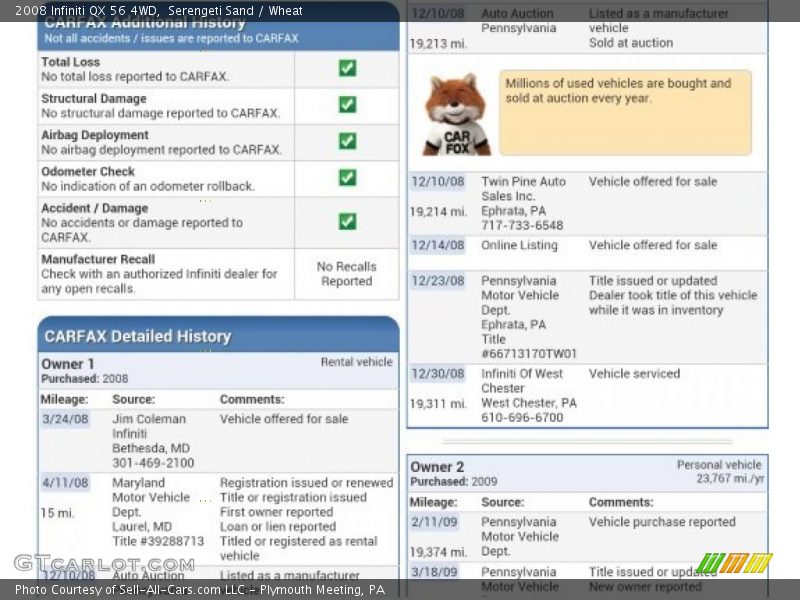
Task: Click the 12/23/08 date entry
Action: 438,281
